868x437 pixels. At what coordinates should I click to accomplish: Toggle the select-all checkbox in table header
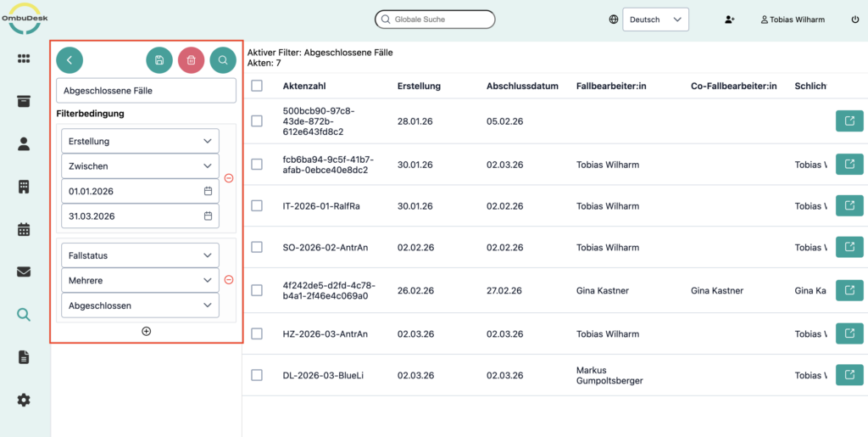257,86
